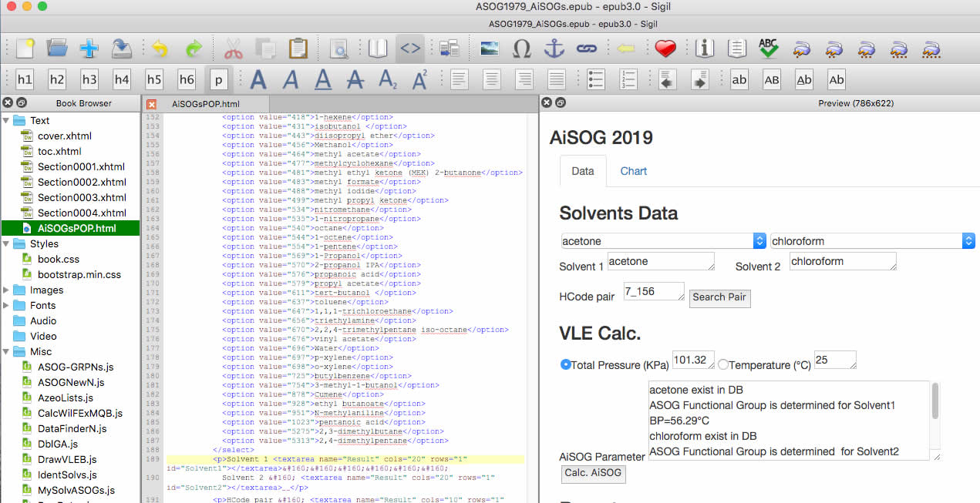Open the acetone solvent dropdown

point(662,241)
